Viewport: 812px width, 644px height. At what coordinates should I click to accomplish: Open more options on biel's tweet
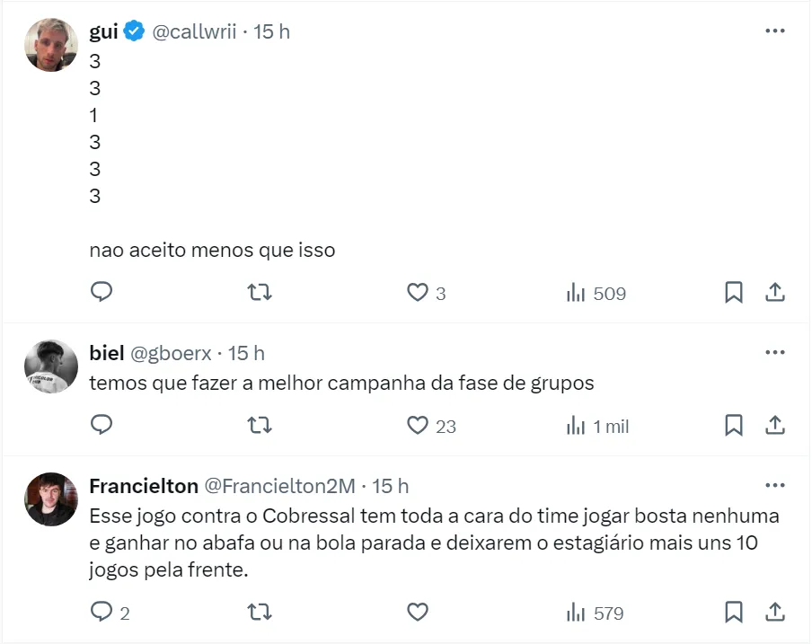click(x=774, y=353)
